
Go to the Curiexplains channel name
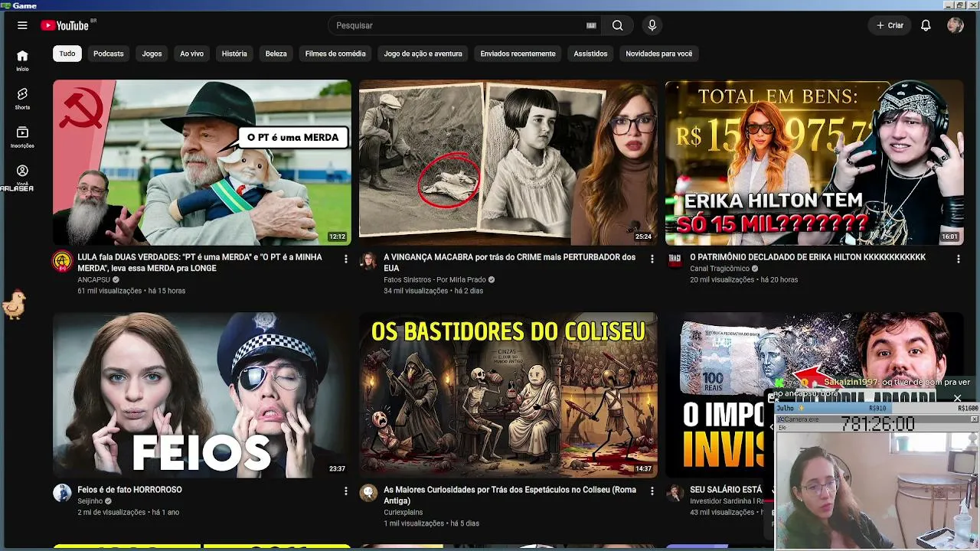pyautogui.click(x=404, y=513)
